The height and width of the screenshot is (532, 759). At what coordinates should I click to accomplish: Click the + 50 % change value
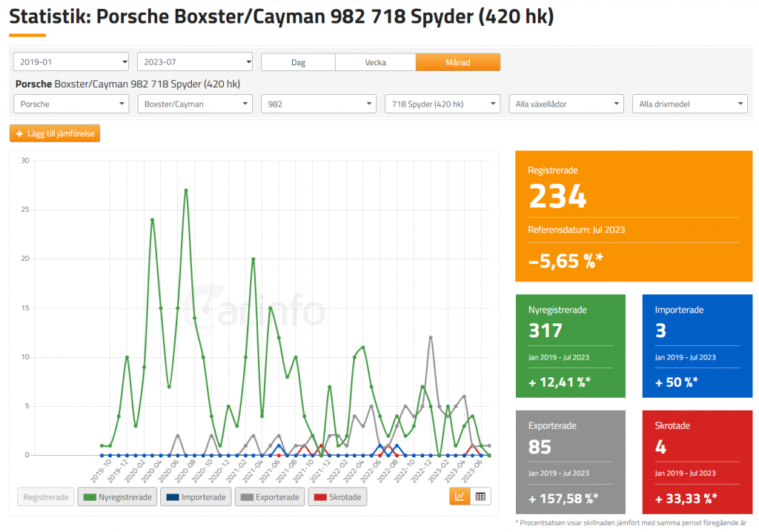click(676, 382)
